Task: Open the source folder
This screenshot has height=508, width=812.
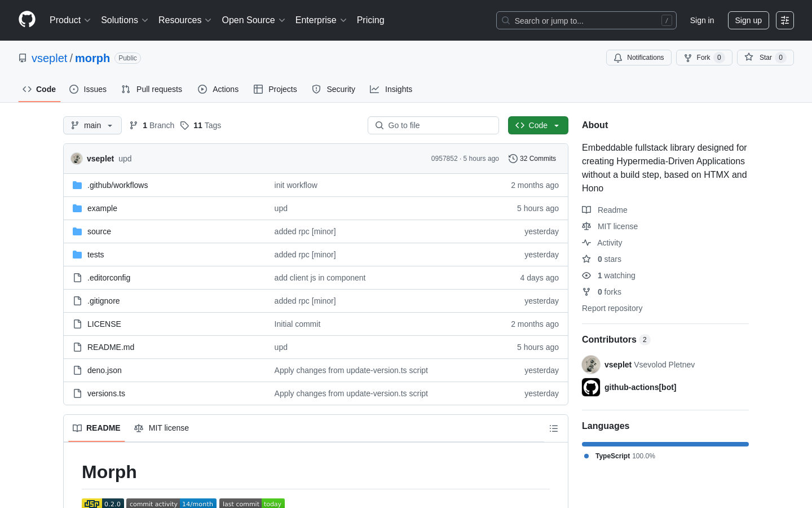Action: pos(99,231)
